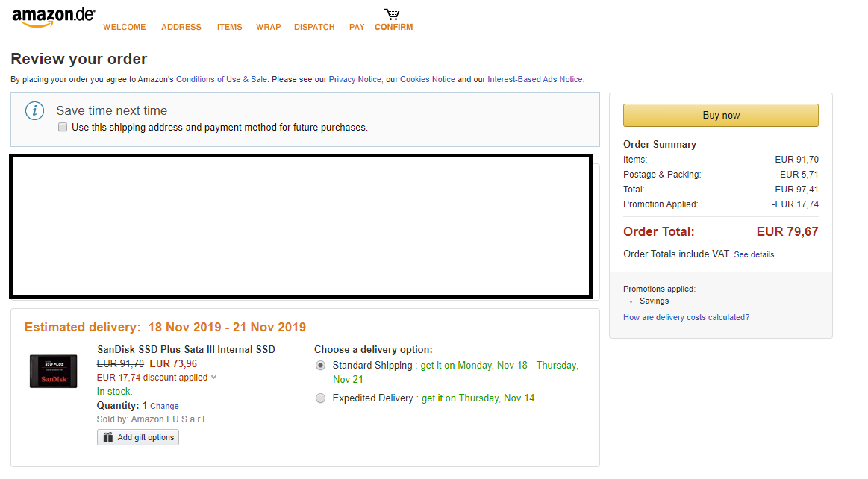View VAT See details link
The height and width of the screenshot is (479, 868).
pyautogui.click(x=754, y=254)
